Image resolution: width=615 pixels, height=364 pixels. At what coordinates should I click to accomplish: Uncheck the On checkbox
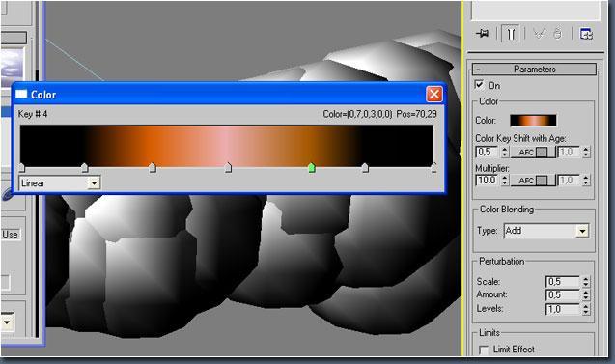coord(479,85)
